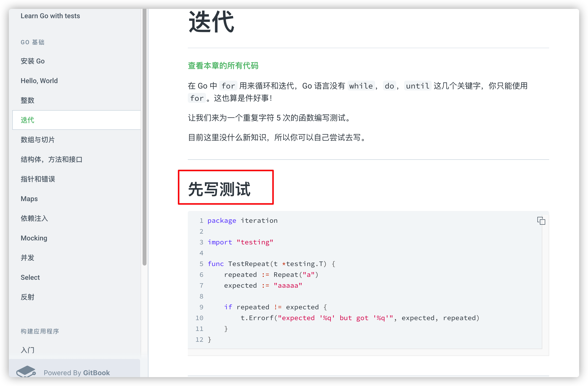Go to the 整数 chapter
588x386 pixels.
[28, 100]
